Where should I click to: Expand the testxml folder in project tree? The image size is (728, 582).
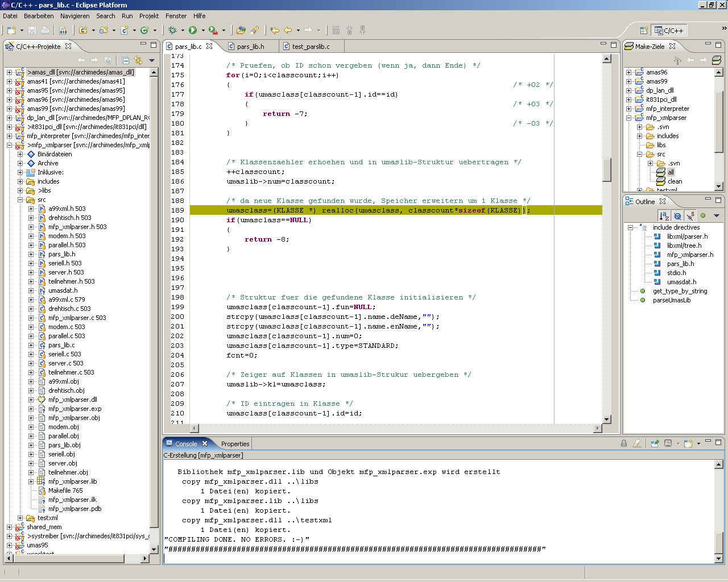click(x=20, y=518)
